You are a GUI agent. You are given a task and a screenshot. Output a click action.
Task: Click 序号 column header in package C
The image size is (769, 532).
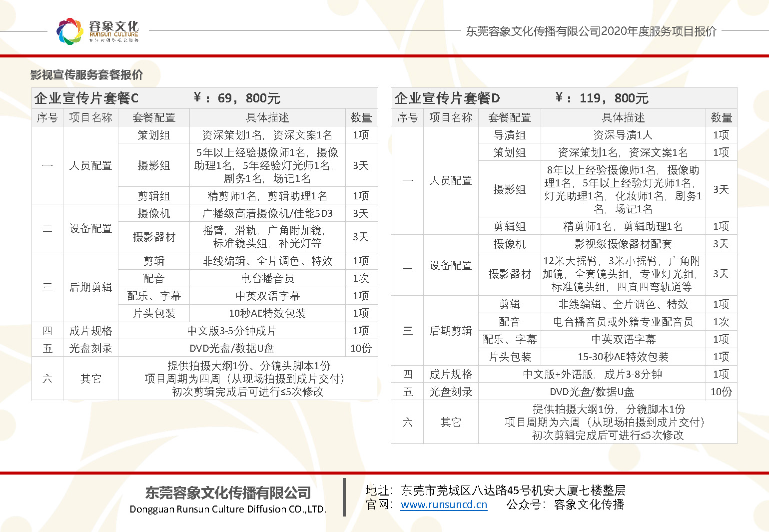coord(47,117)
